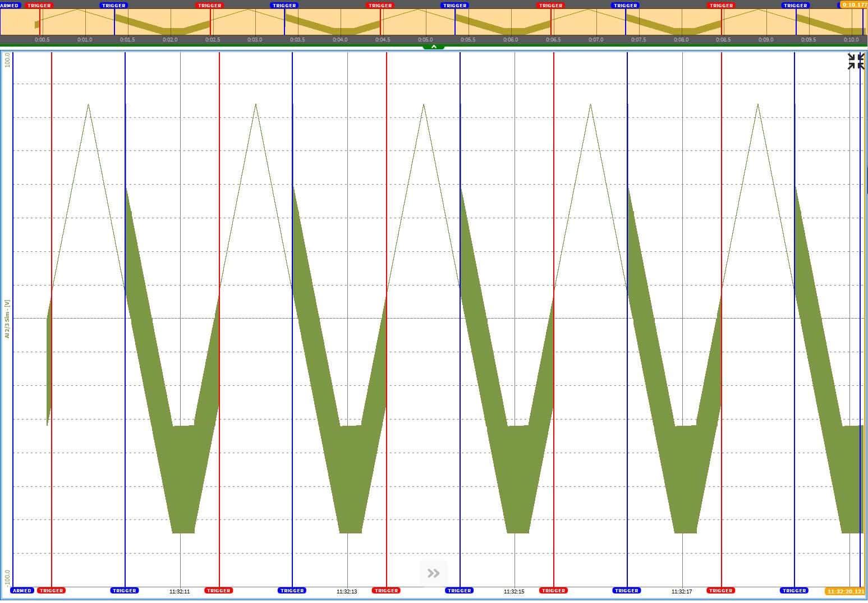Click overview red TRIGGER above 0:06.5
The width and height of the screenshot is (868, 603).
[x=550, y=5]
